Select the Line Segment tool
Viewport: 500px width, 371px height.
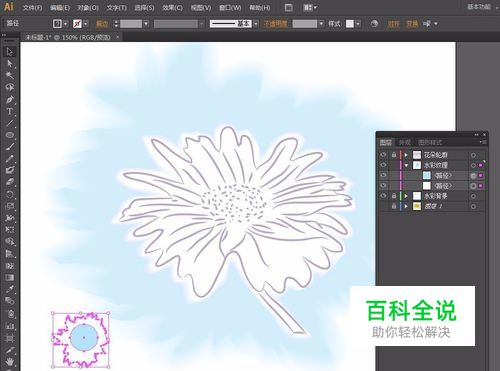[10, 123]
